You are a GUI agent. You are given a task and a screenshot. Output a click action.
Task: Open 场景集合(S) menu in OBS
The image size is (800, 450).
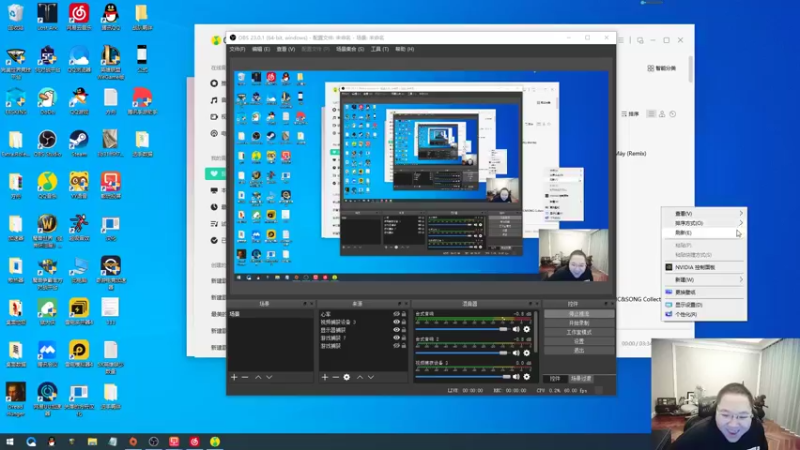350,49
